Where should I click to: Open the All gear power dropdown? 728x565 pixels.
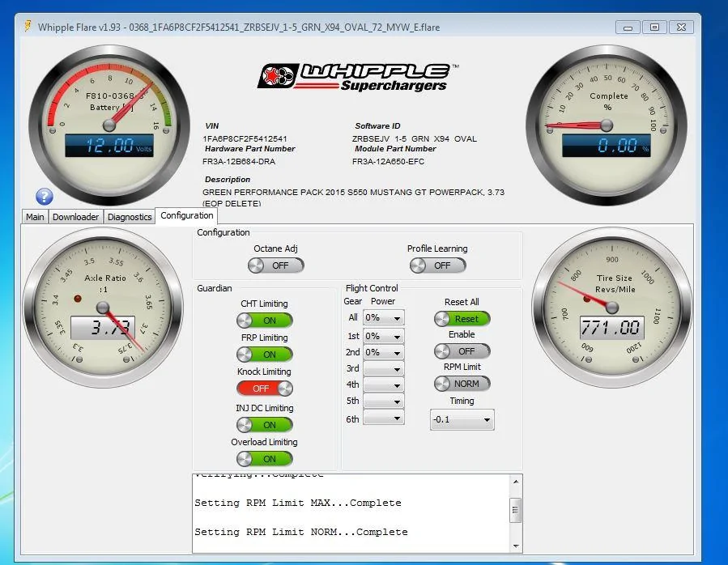click(x=384, y=317)
